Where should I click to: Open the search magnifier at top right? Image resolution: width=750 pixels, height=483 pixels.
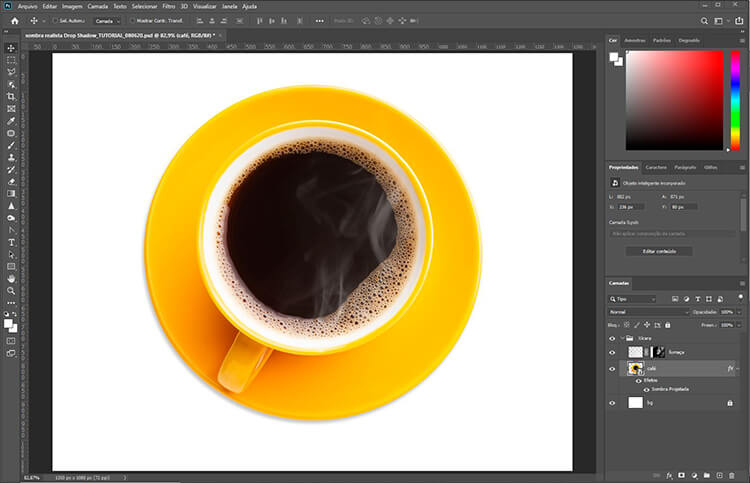pos(704,21)
